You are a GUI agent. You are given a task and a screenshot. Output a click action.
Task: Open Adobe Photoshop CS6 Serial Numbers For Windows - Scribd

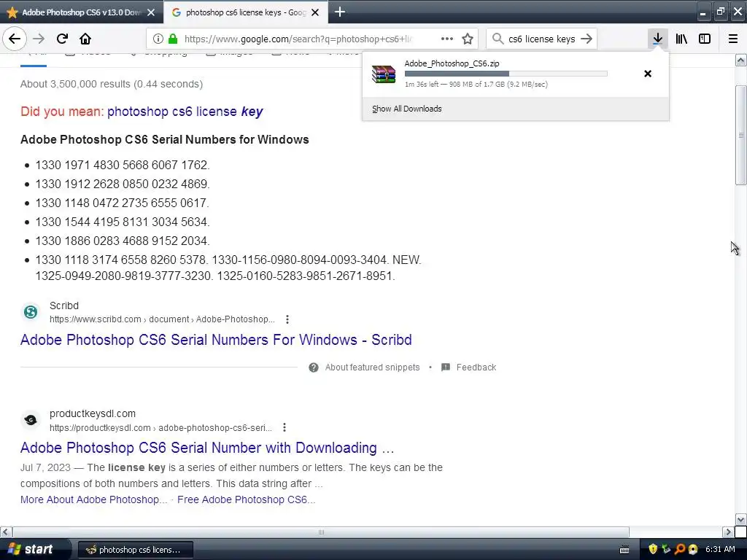coord(216,340)
